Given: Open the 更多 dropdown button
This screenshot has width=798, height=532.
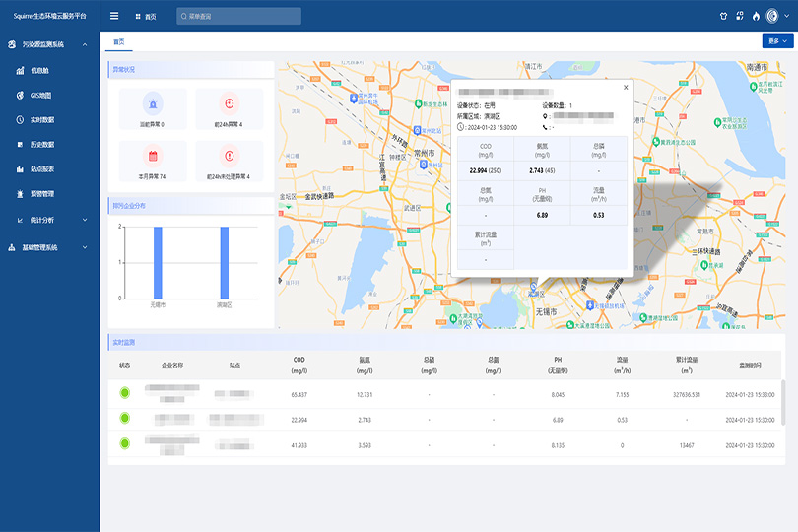Looking at the screenshot, I should point(776,41).
